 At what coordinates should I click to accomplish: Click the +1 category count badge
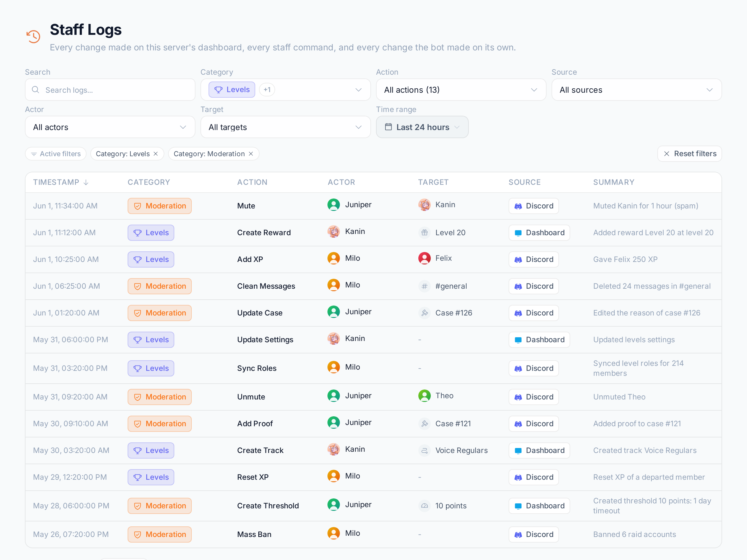tap(267, 90)
